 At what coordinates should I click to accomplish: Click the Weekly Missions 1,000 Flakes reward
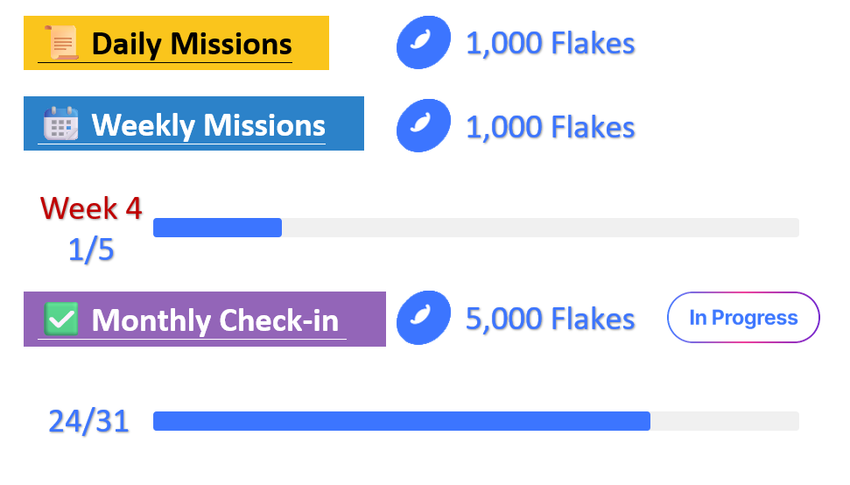pos(550,127)
